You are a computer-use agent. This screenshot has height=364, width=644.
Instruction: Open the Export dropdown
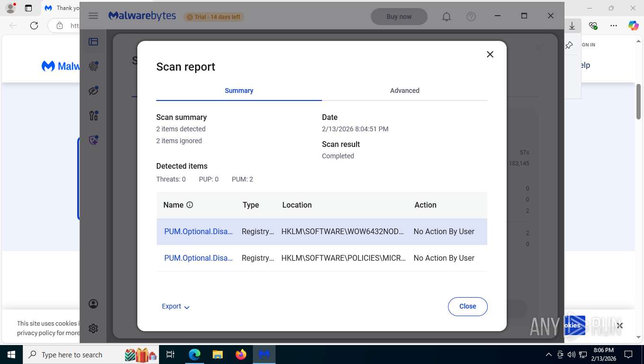coord(176,307)
